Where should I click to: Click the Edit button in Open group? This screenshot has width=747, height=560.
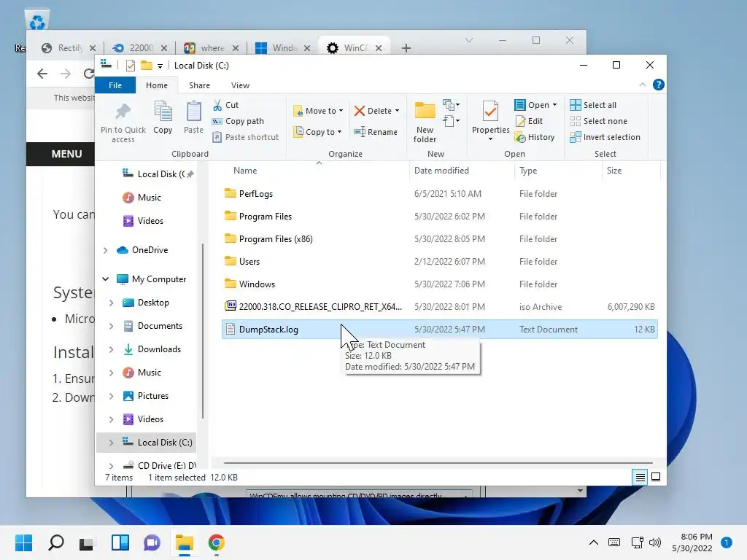(x=529, y=121)
